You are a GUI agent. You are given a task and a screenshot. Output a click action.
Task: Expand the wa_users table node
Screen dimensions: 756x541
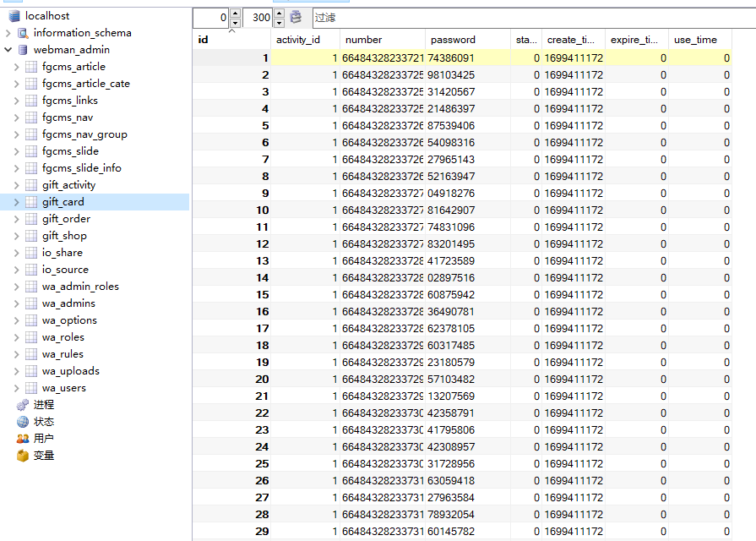pyautogui.click(x=16, y=387)
